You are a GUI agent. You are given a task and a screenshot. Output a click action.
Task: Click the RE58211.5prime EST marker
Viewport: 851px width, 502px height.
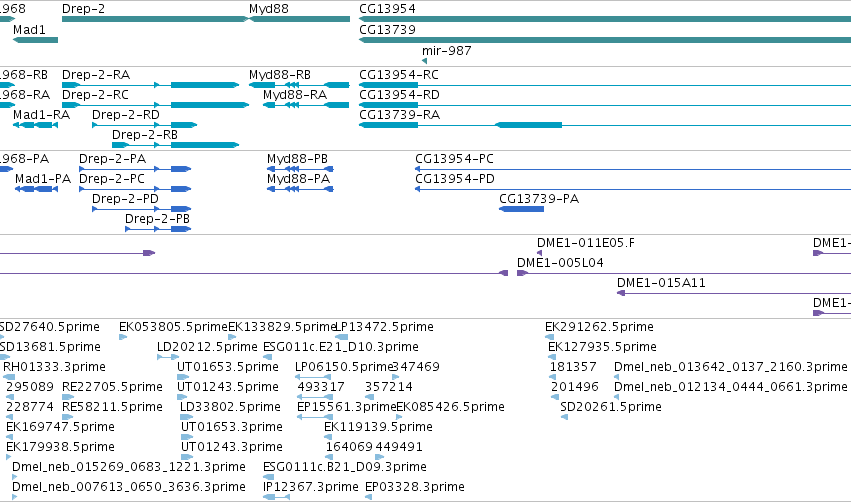coord(68,417)
